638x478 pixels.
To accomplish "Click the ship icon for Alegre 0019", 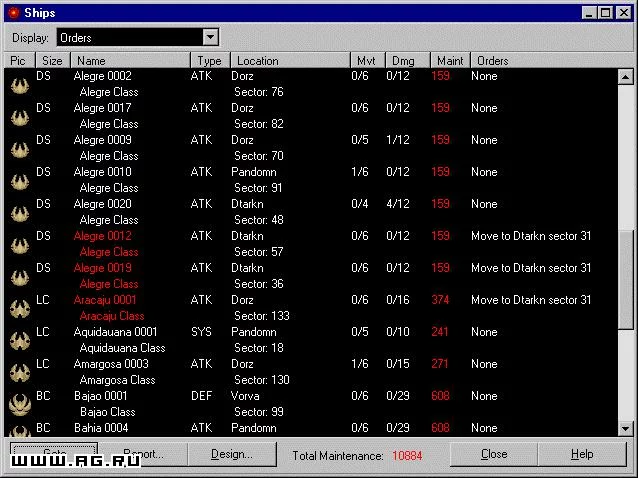I will [x=20, y=278].
